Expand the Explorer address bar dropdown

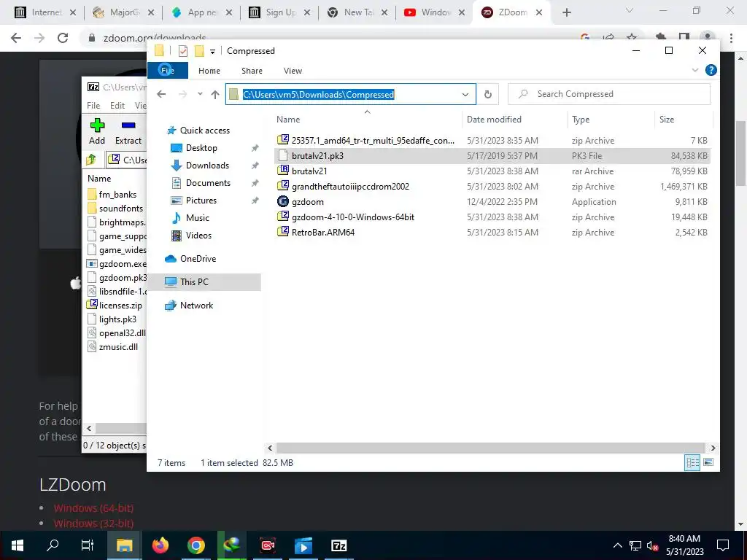[465, 94]
